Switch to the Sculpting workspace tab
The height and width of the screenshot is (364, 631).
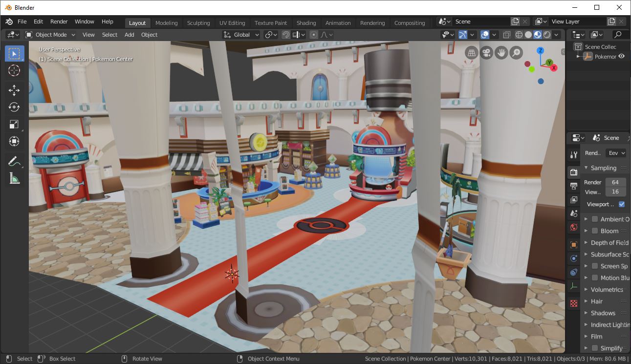tap(198, 23)
